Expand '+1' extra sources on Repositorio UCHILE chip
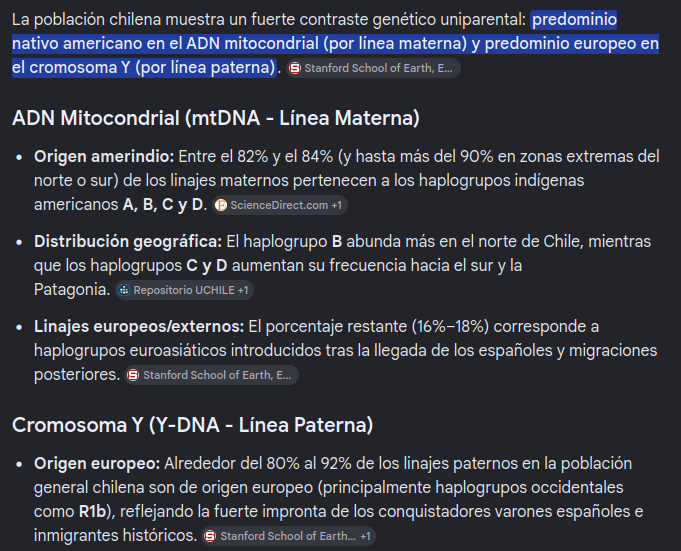 [243, 290]
